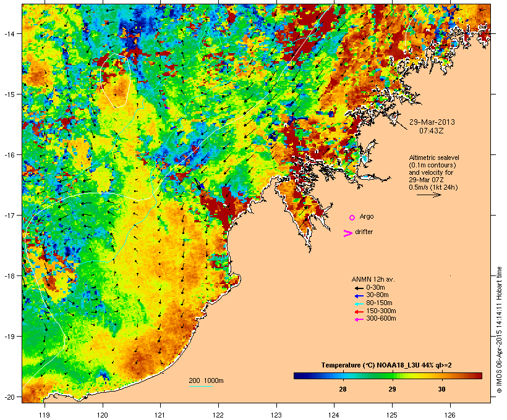Click the 'Argo' legend label
Viewport: 507px width, 420px height.
[367, 217]
